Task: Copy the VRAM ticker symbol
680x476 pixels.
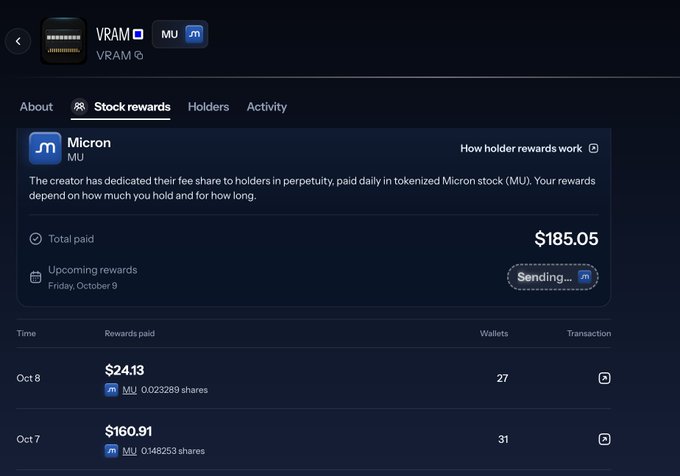Action: 139,55
